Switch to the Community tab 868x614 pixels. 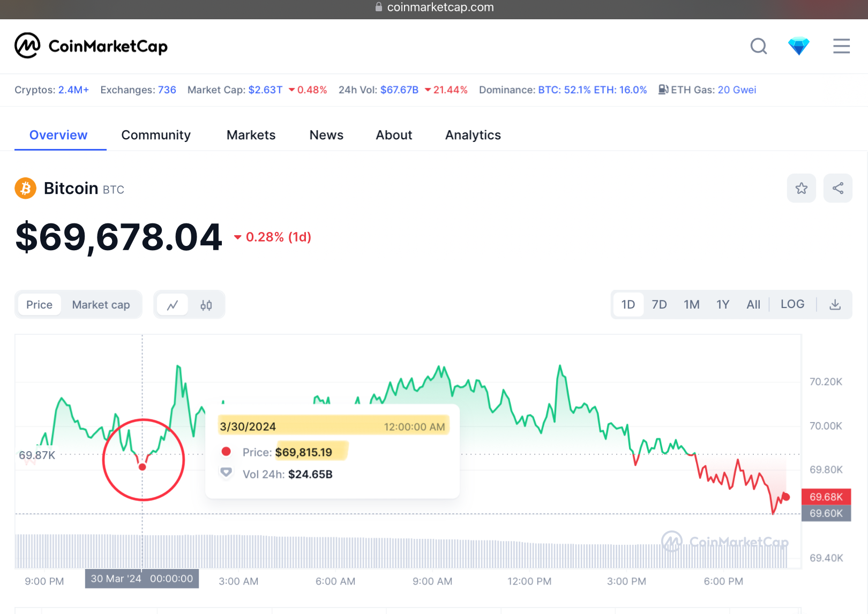(156, 135)
